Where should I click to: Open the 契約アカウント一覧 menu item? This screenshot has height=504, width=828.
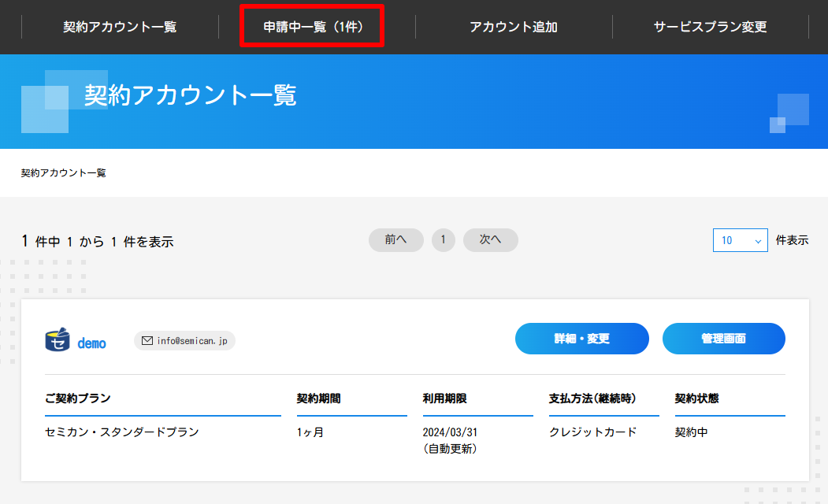(120, 27)
